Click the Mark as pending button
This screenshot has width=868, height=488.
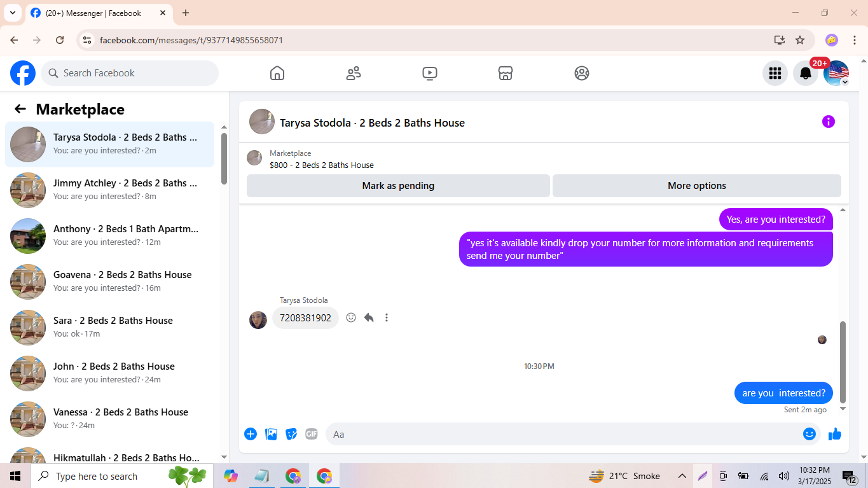[x=398, y=186]
